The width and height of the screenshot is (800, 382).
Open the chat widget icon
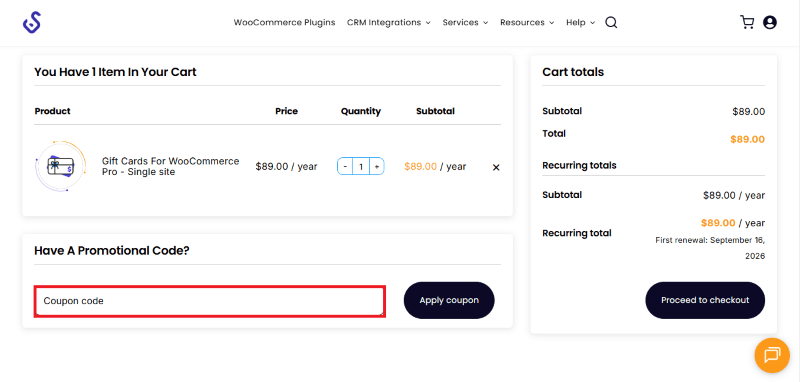coord(772,355)
